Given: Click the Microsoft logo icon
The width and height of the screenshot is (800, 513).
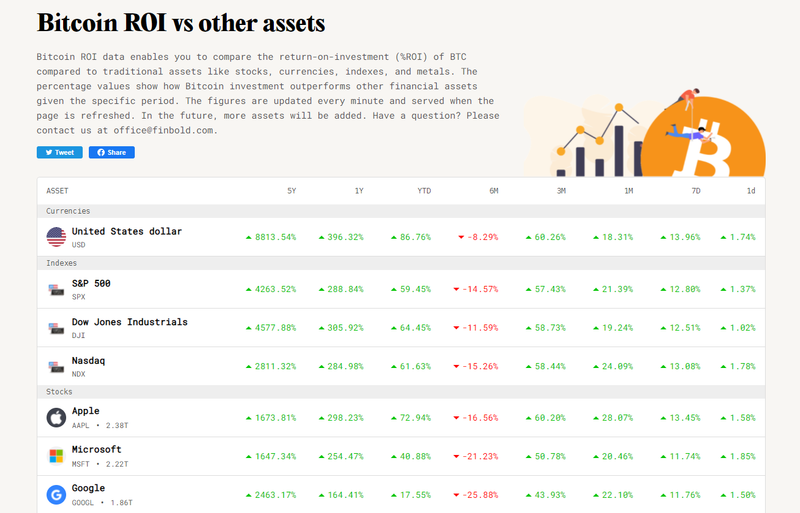Looking at the screenshot, I should pos(56,456).
